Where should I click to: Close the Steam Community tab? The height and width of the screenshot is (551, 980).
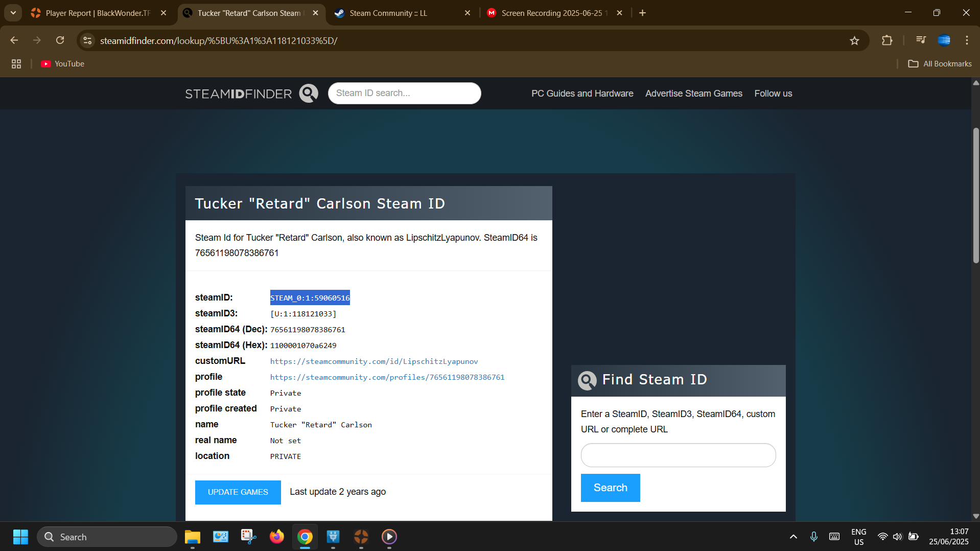[x=468, y=13]
